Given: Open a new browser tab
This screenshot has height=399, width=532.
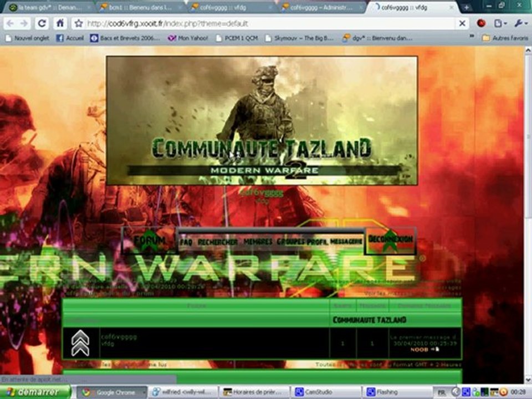Looking at the screenshot, I should [x=467, y=7].
